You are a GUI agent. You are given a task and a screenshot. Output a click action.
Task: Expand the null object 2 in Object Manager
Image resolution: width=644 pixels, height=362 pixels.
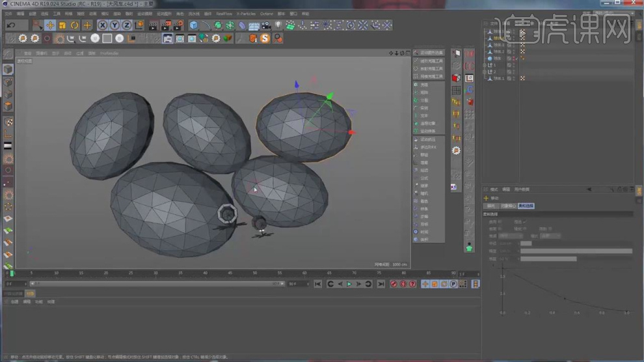coord(486,72)
